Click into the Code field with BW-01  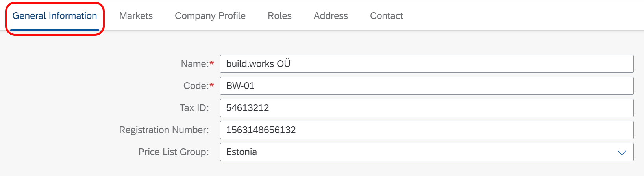click(427, 86)
